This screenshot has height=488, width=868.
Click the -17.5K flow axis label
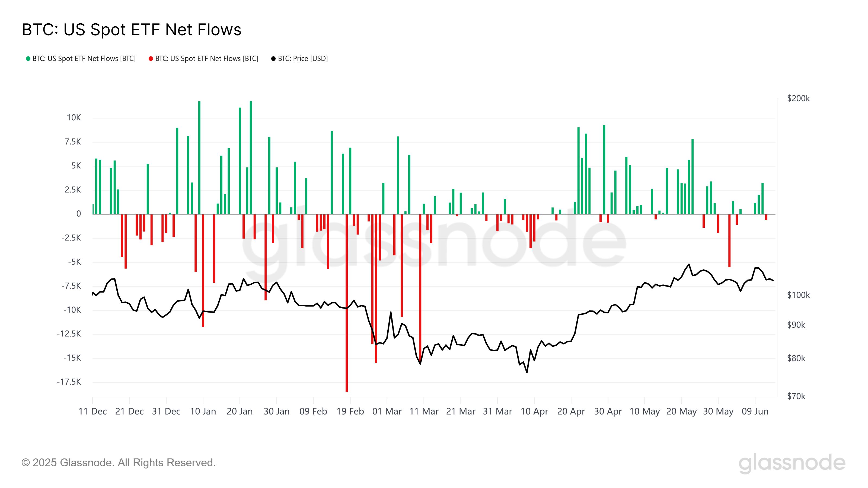[x=69, y=382]
